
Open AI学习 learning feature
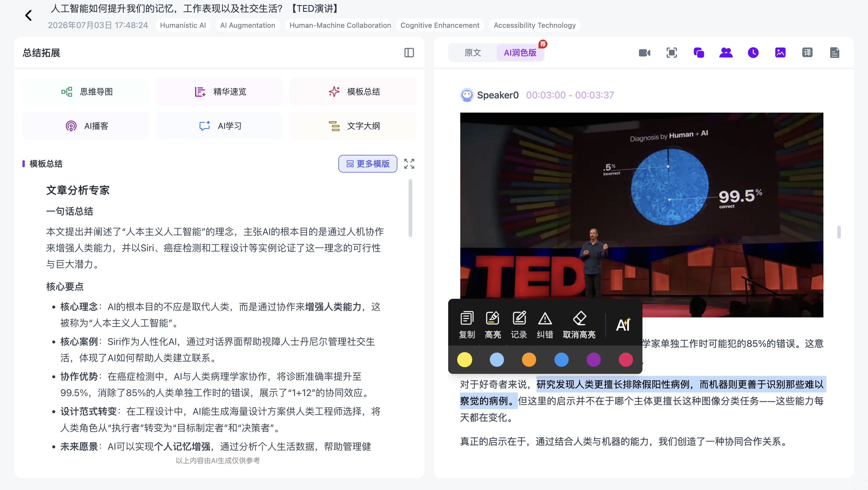coord(219,126)
